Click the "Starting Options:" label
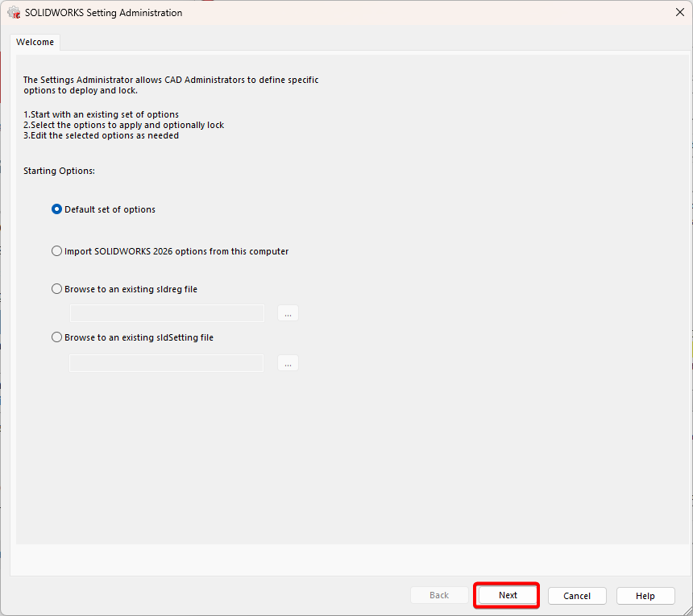This screenshot has width=693, height=616. click(x=59, y=171)
